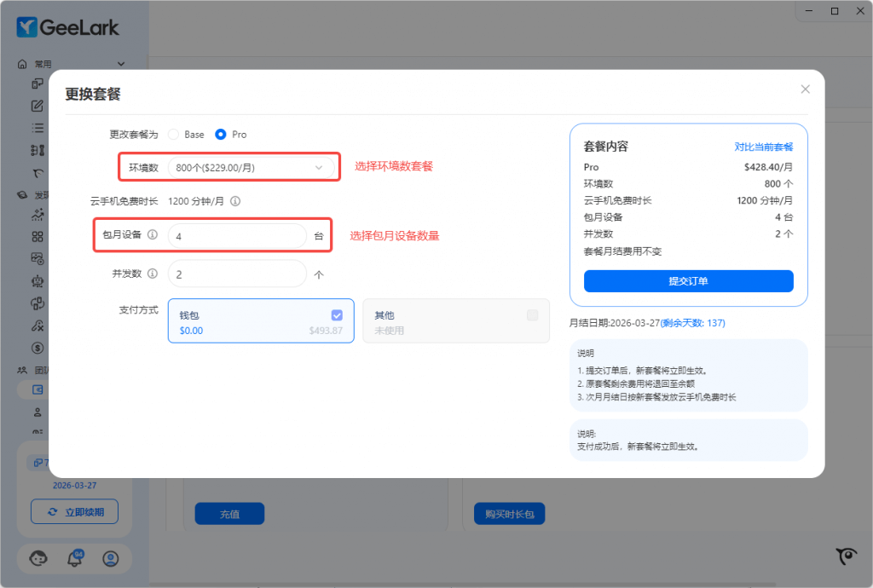The height and width of the screenshot is (588, 873).
Task: Click the 充值 recharge button
Action: (x=229, y=514)
